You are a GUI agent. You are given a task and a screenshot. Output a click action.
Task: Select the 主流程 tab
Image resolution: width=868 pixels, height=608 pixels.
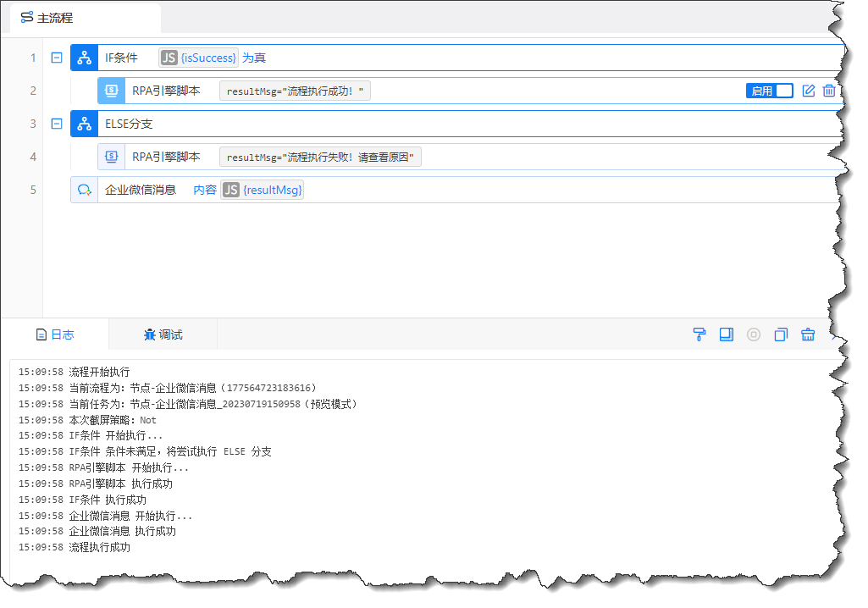click(86, 18)
